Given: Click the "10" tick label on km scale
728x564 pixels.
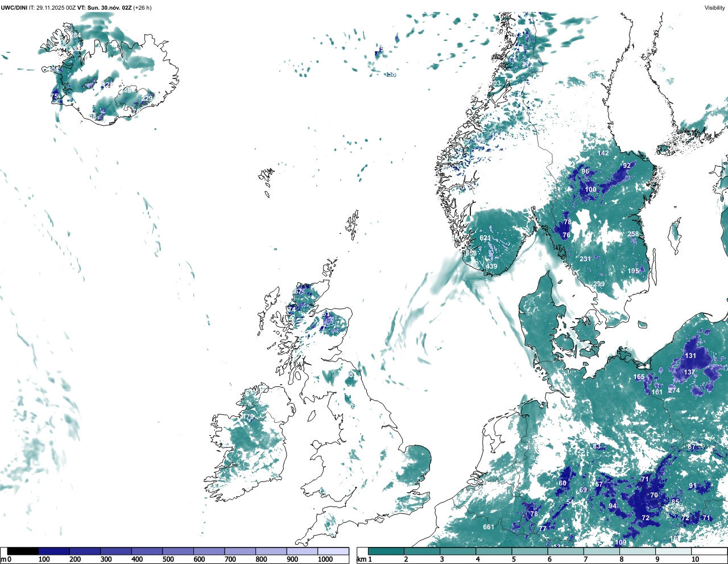Looking at the screenshot, I should click(x=695, y=559).
